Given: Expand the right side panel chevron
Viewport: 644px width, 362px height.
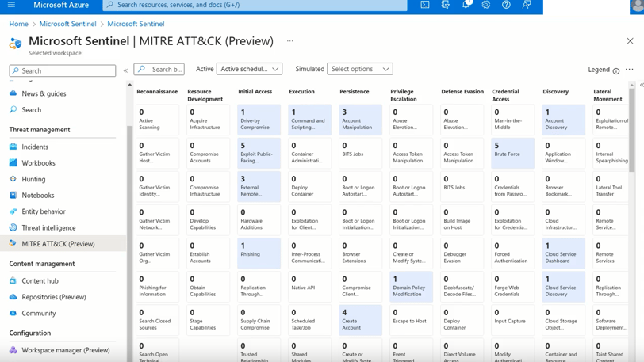Looking at the screenshot, I should pyautogui.click(x=642, y=85).
